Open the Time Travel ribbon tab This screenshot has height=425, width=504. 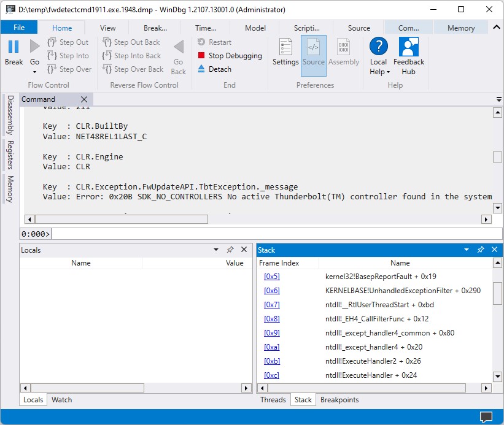click(x=206, y=28)
